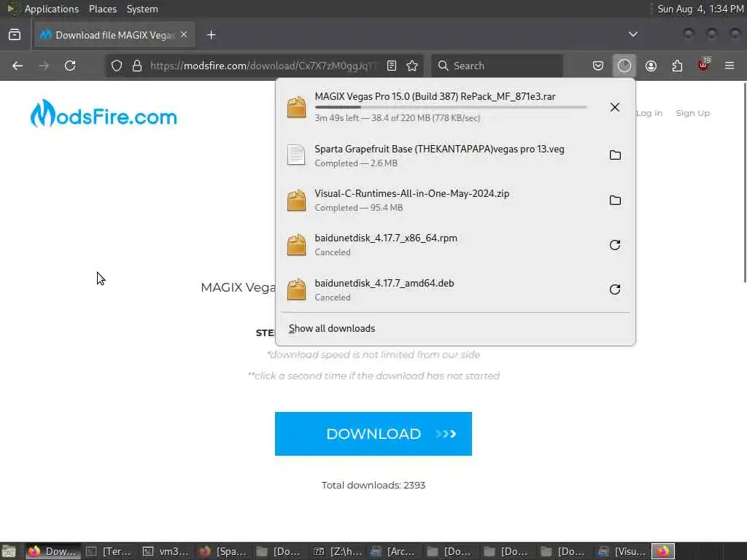Retry baidunetdisk amd64.deb download
This screenshot has width=747, height=560.
(615, 289)
